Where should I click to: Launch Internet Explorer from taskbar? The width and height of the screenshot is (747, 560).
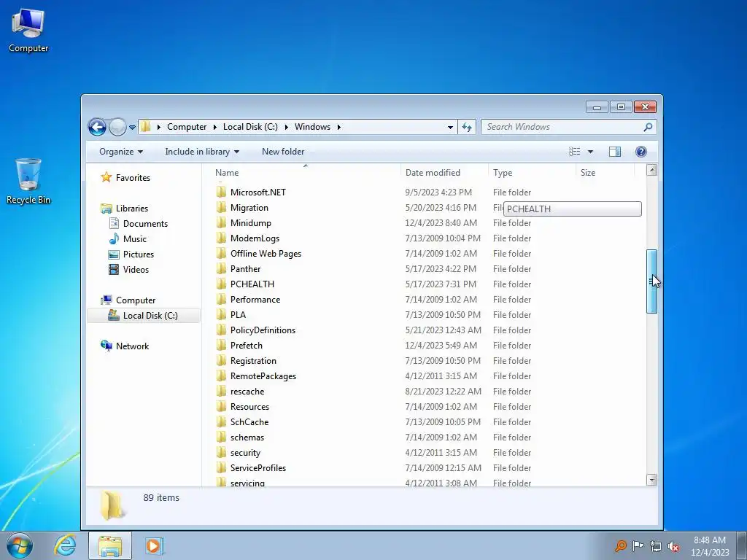65,545
